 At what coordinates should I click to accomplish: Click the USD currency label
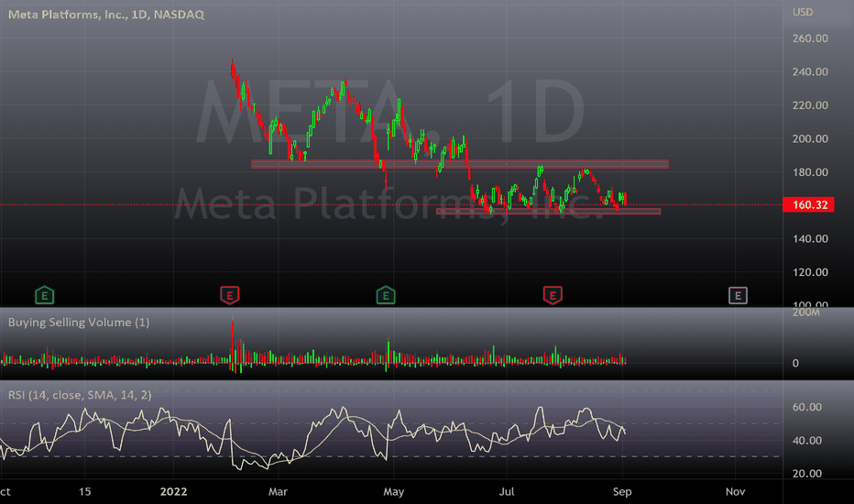(x=803, y=12)
